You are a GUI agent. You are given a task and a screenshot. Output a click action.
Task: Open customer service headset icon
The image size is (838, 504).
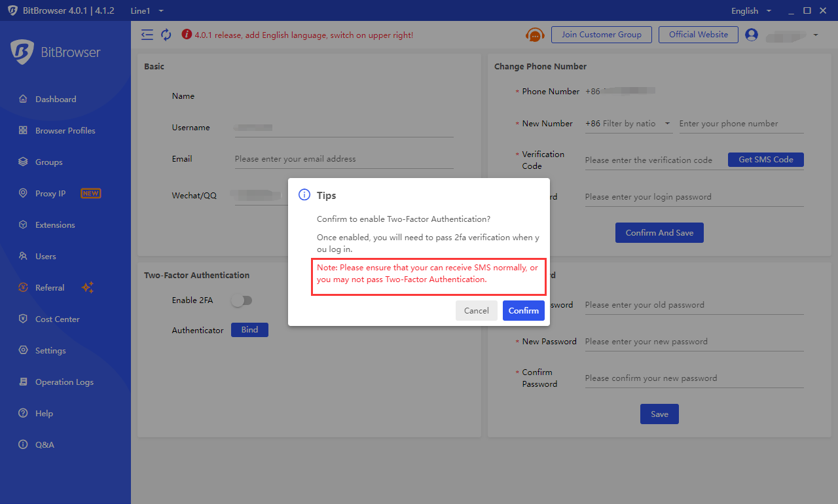tap(536, 35)
